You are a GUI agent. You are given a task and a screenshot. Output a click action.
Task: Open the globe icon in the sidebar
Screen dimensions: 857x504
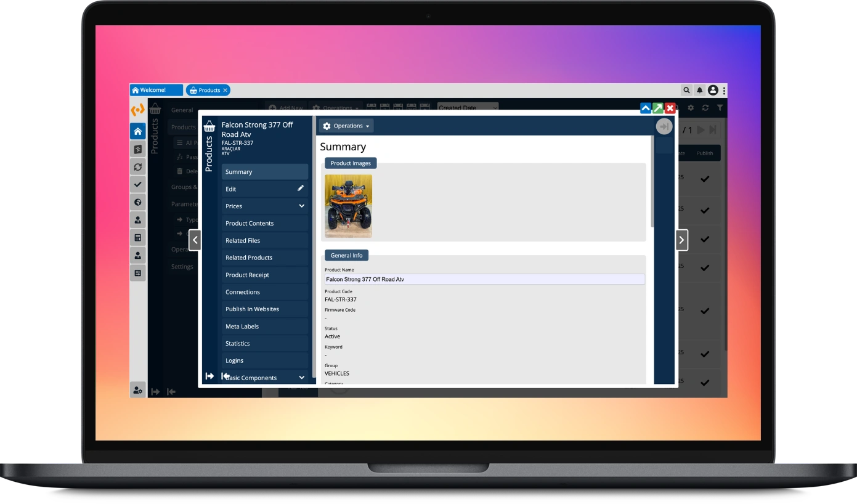137,202
